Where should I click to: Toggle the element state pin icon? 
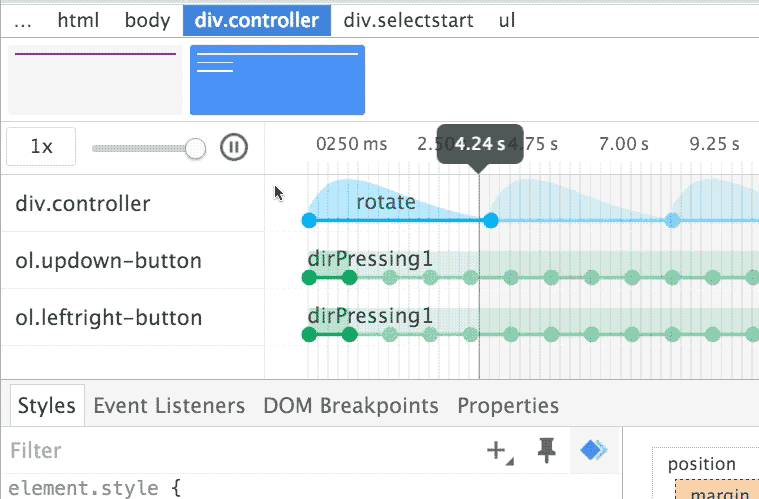click(546, 451)
